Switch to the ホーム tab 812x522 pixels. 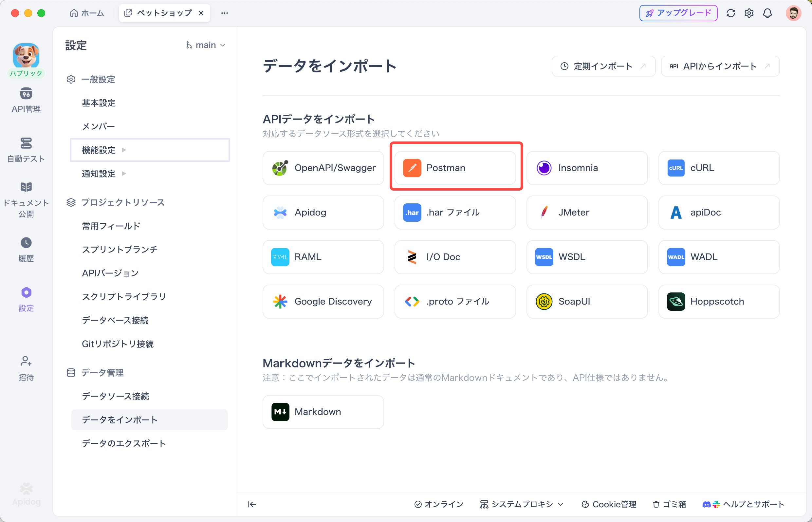(87, 13)
